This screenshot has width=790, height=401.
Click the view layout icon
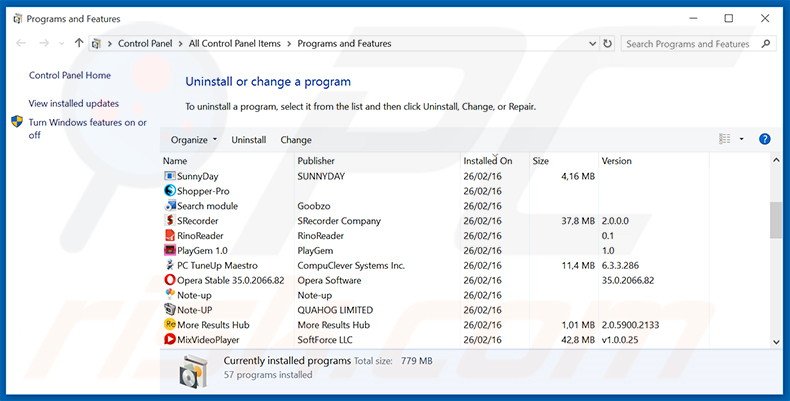725,139
